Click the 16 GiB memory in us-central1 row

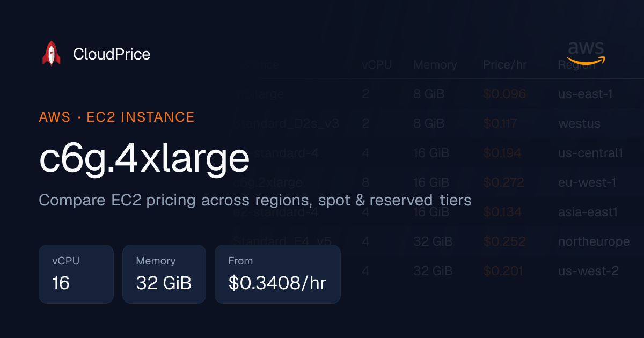click(431, 153)
